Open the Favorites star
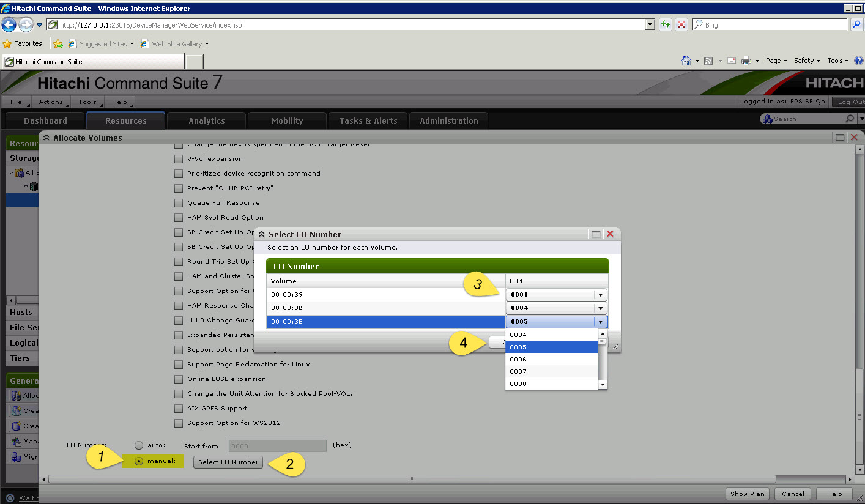 pos(7,44)
